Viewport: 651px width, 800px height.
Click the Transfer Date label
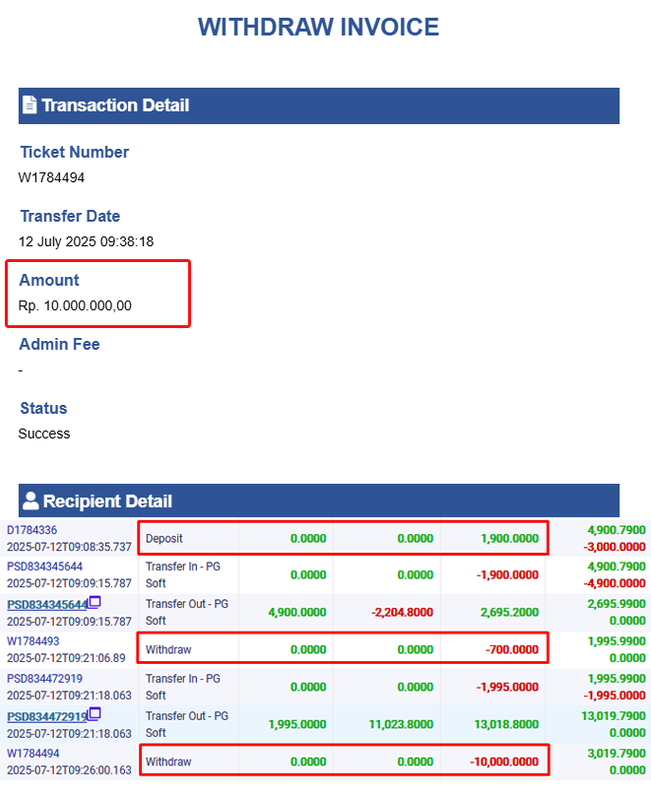pyautogui.click(x=70, y=216)
